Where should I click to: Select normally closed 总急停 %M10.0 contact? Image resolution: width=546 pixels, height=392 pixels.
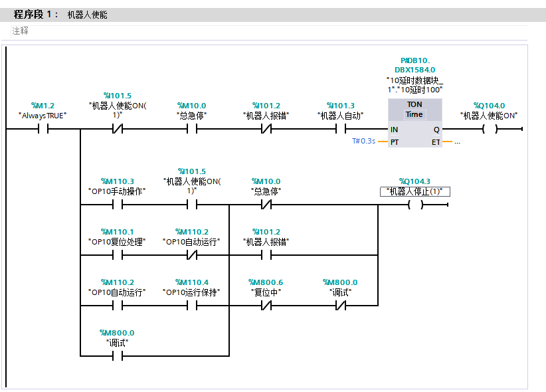coord(266,205)
